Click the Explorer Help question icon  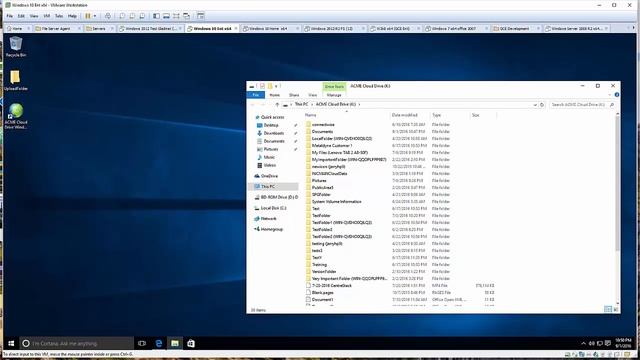pos(616,95)
